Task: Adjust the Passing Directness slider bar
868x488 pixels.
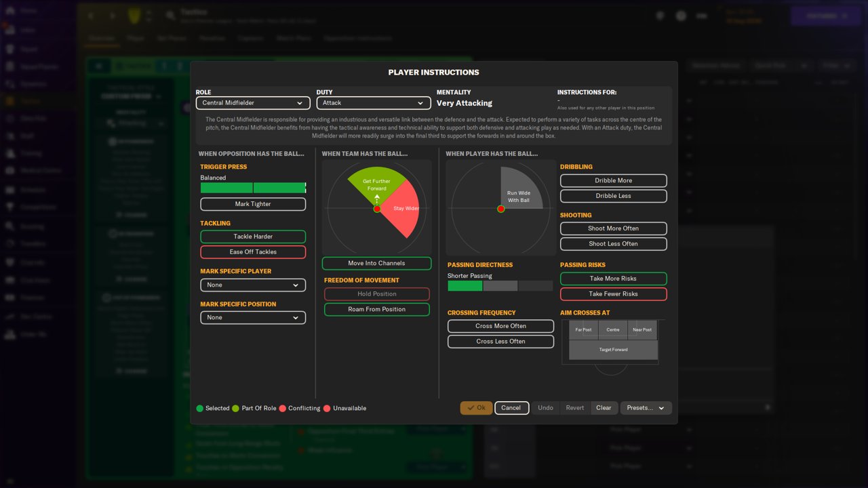Action: [500, 286]
